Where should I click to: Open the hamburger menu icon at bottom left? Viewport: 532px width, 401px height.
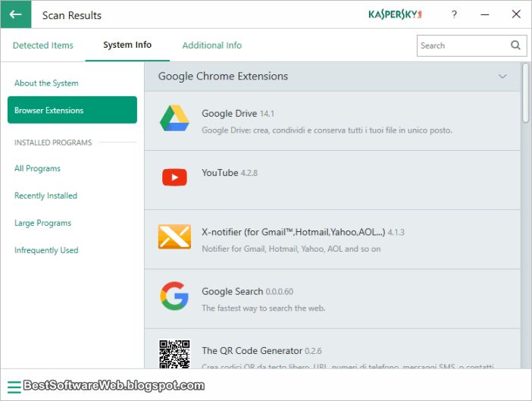point(14,387)
